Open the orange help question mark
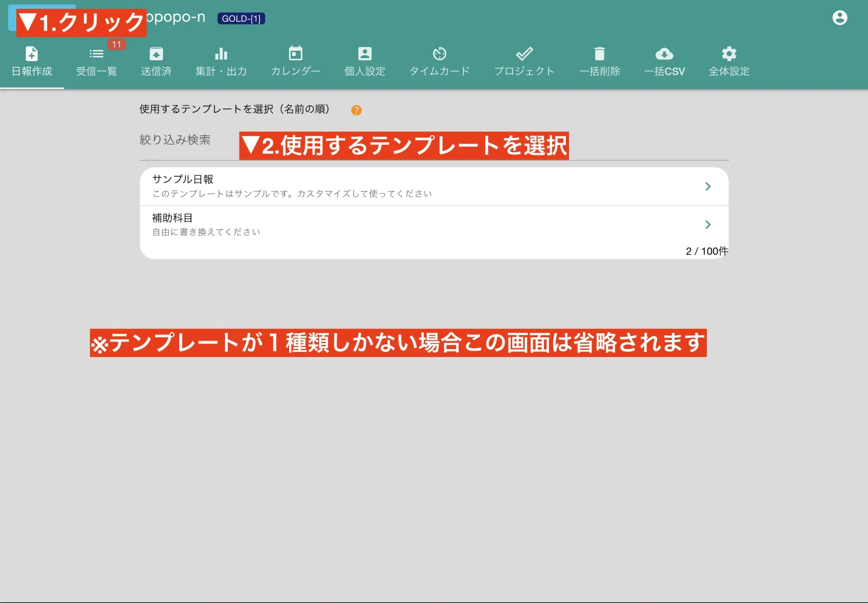Screen dimensions: 868x603 [357, 110]
